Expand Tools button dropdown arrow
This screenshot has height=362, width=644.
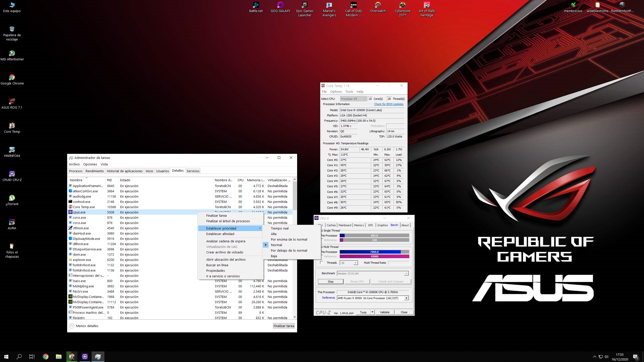[373, 312]
